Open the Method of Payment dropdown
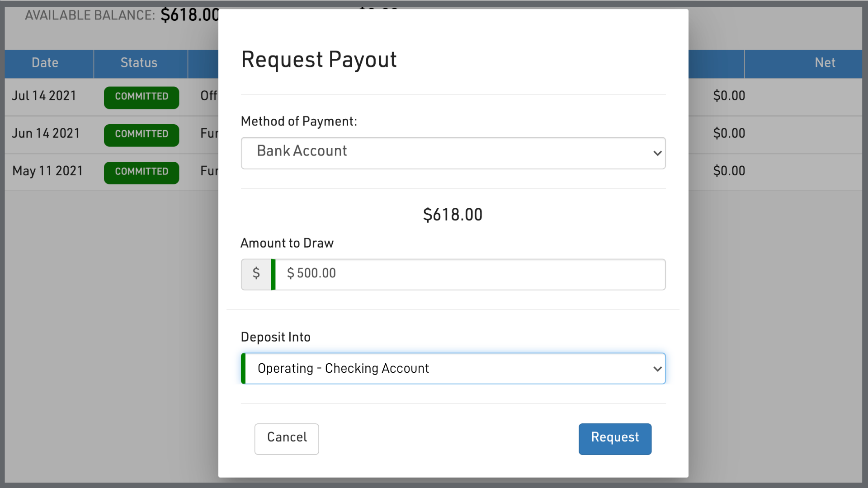Image resolution: width=868 pixels, height=488 pixels. (x=452, y=153)
